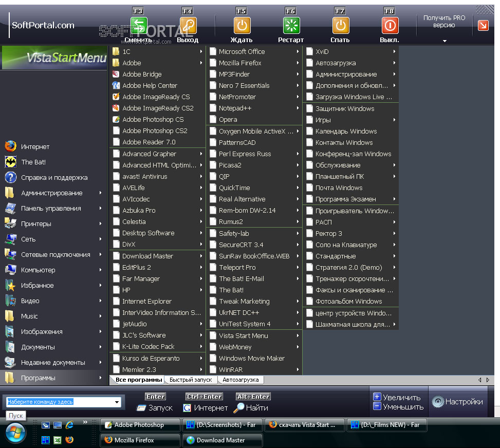Open Защитник Windows entry
This screenshot has height=448, width=500.
tap(351, 109)
